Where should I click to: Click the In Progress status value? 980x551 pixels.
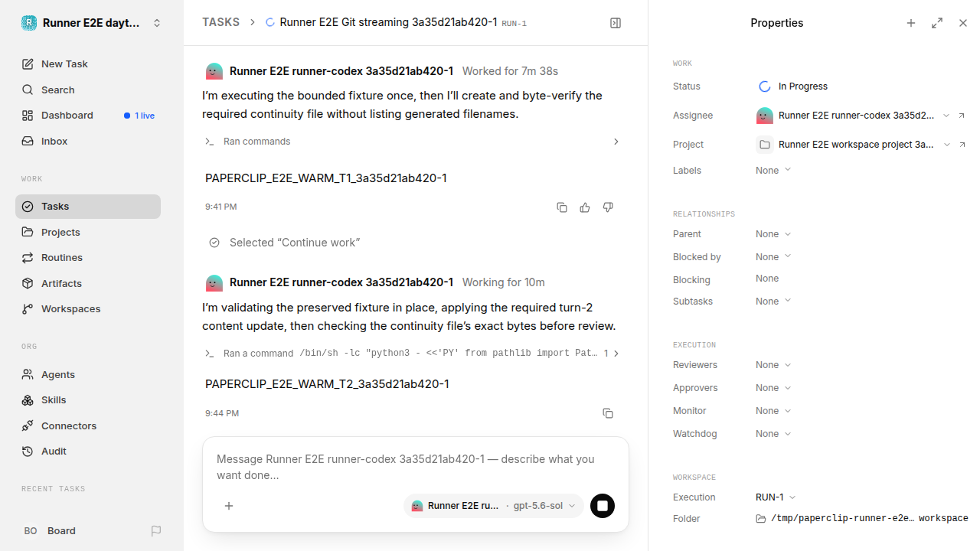pyautogui.click(x=792, y=86)
